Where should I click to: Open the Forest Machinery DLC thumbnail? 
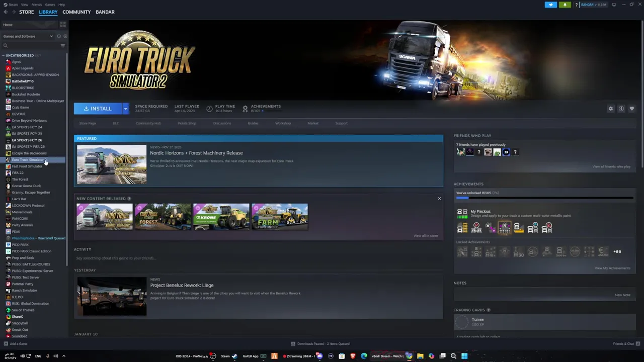[x=163, y=217]
